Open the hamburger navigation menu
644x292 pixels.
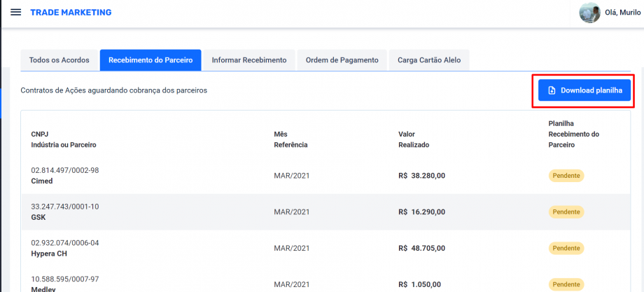click(x=15, y=13)
